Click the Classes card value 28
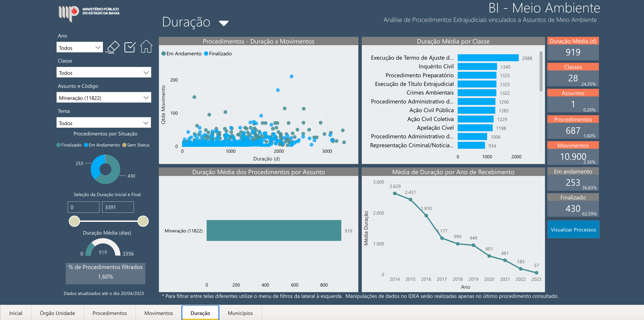Image resolution: width=644 pixels, height=320 pixels. [573, 78]
